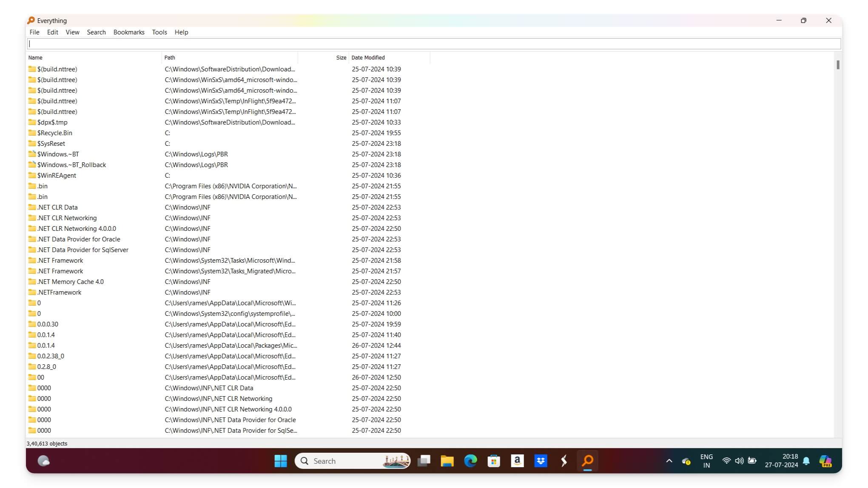Open File Explorer from taskbar

[446, 460]
